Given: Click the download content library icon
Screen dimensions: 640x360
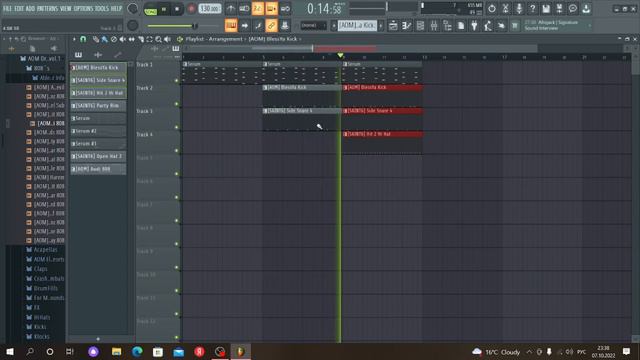Looking at the screenshot, I should click(x=587, y=9).
